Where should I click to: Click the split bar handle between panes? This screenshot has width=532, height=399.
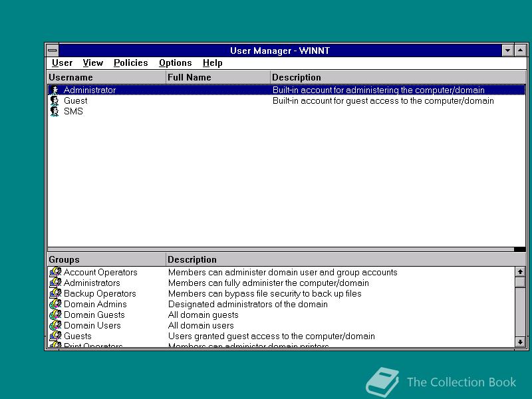click(520, 249)
